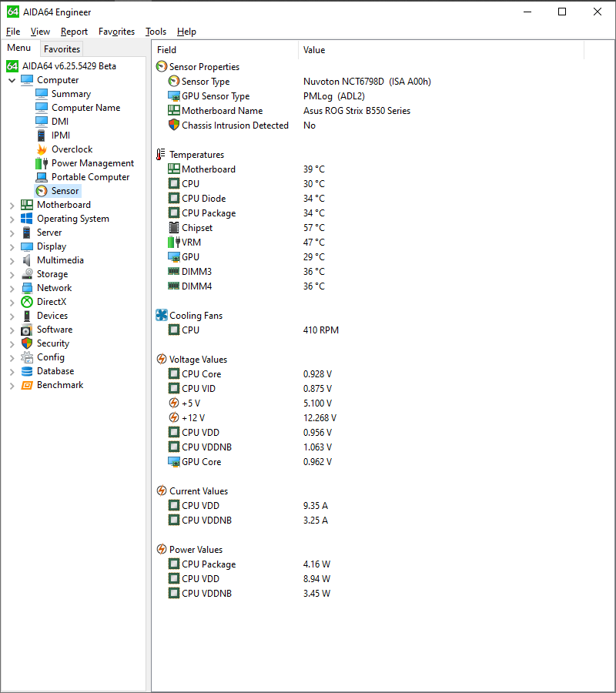Expand the DirectX tree node

12,302
